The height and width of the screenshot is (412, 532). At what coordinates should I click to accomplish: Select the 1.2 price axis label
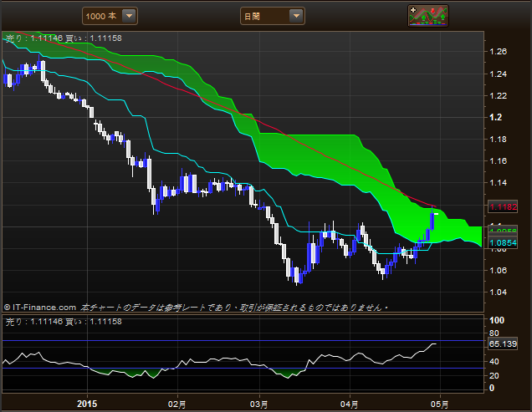tap(495, 117)
